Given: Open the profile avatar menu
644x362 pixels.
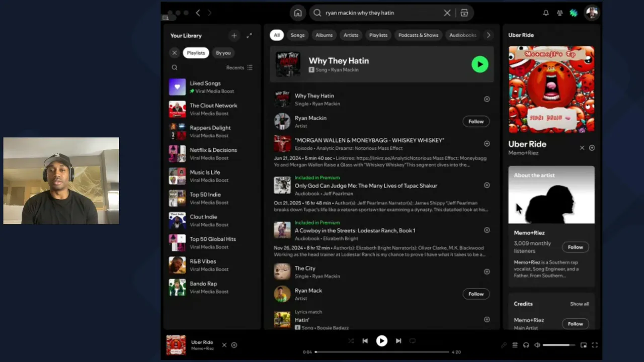Looking at the screenshot, I should point(592,13).
